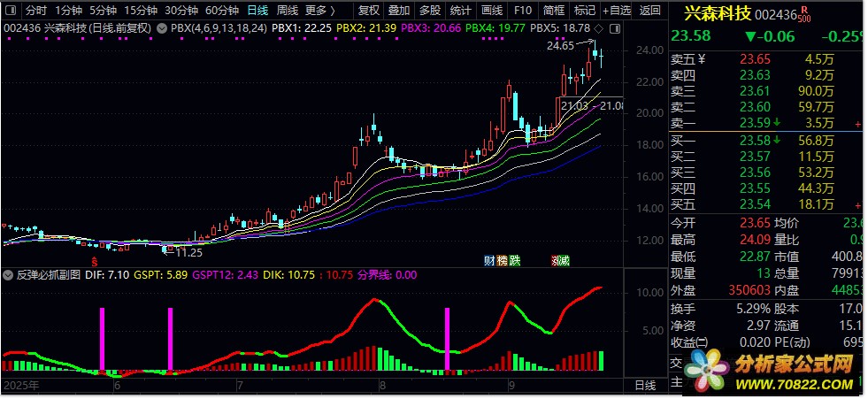The width and height of the screenshot is (868, 399).
Task: Click the GSPT: 5.89 indicator value
Action: tap(160, 274)
